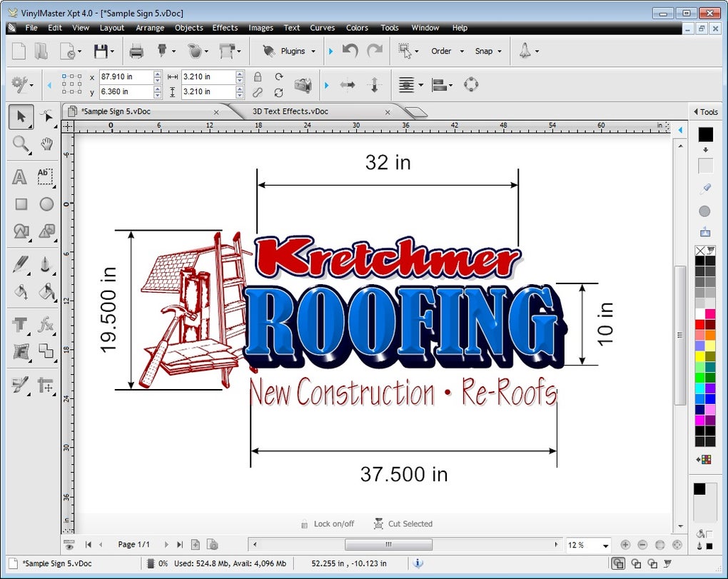The height and width of the screenshot is (579, 728).
Task: Click the Add Page icon
Action: pyautogui.click(x=196, y=545)
